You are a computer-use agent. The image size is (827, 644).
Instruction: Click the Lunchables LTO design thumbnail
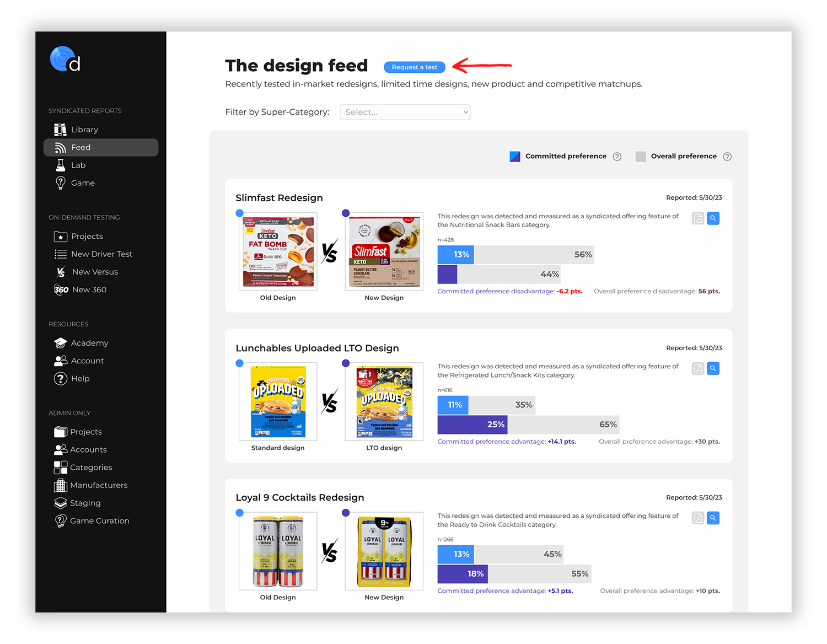[384, 401]
